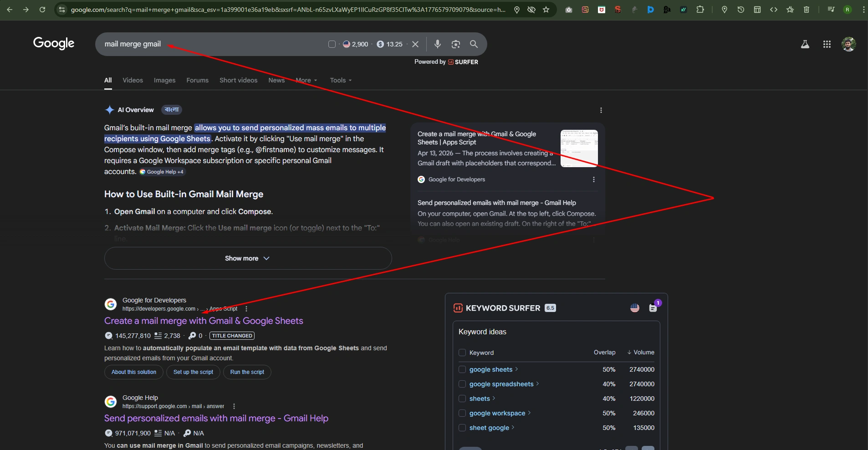The image size is (868, 450).
Task: Click the code brackets icon in toolbar
Action: (774, 10)
